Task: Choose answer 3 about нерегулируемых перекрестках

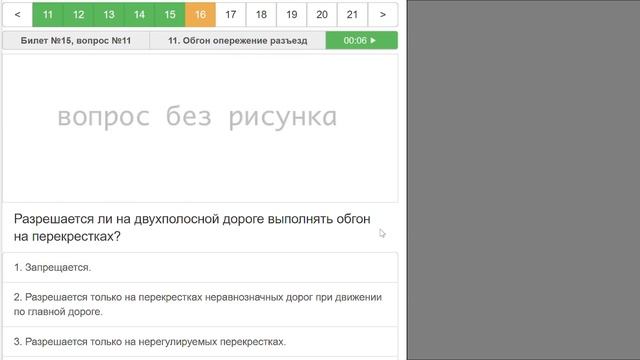Action: pos(200,342)
